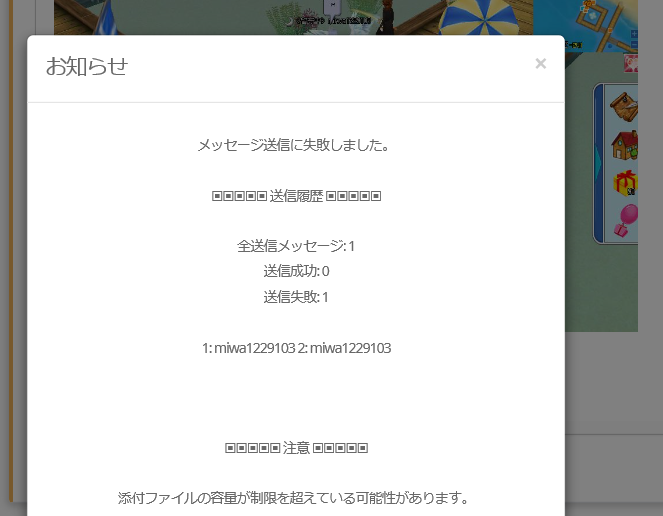Open the map scroll icon in game sidebar
This screenshot has height=516, width=663.
click(x=624, y=106)
